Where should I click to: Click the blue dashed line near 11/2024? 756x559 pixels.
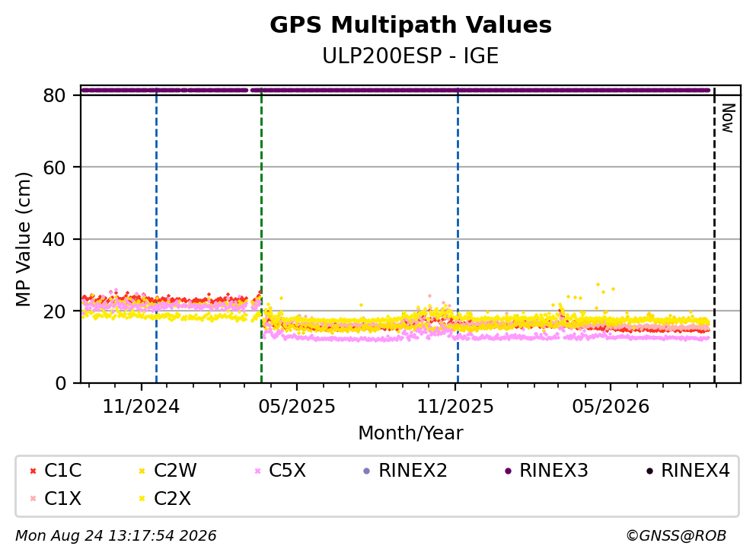click(x=156, y=235)
